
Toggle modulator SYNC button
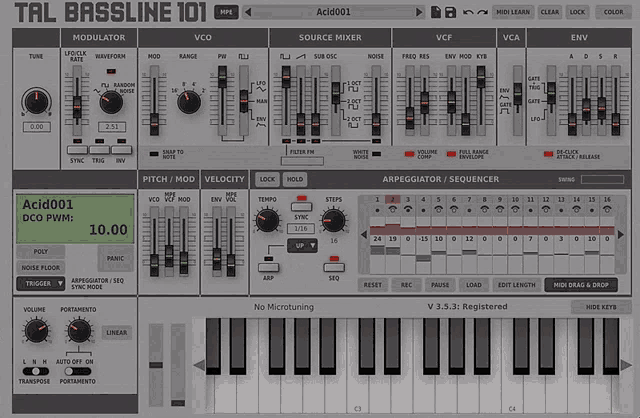pyautogui.click(x=77, y=150)
